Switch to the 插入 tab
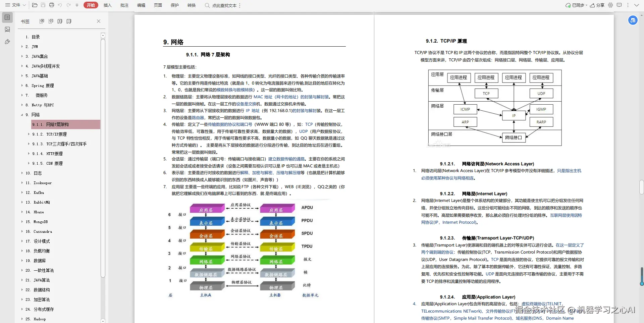This screenshot has width=644, height=323. pos(107,5)
